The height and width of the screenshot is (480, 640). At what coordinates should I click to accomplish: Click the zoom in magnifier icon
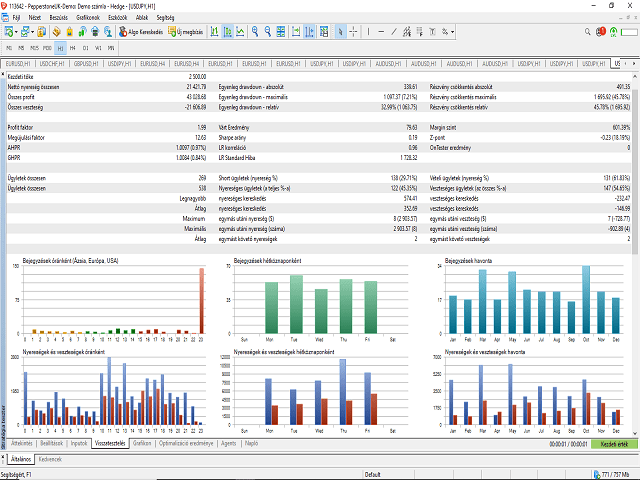tap(255, 32)
